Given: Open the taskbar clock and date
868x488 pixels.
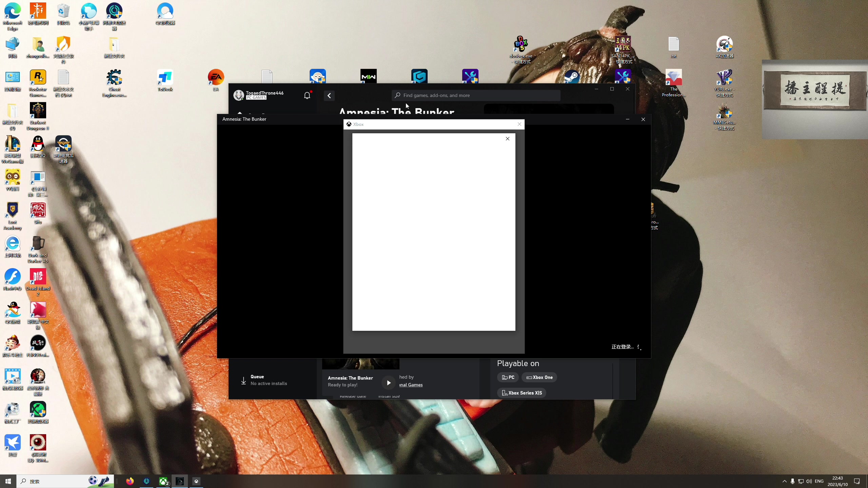Looking at the screenshot, I should (837, 481).
